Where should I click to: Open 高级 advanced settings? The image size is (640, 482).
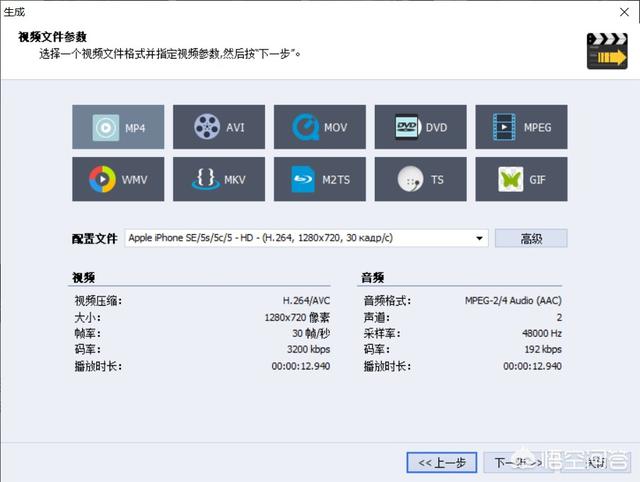(531, 238)
